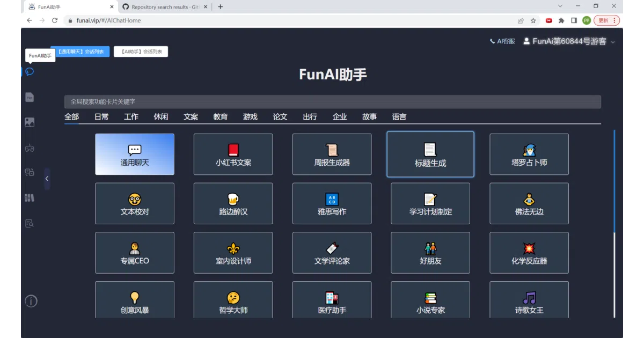Select the 教育 category tab
Screen dimensions: 644x338
pyautogui.click(x=221, y=116)
